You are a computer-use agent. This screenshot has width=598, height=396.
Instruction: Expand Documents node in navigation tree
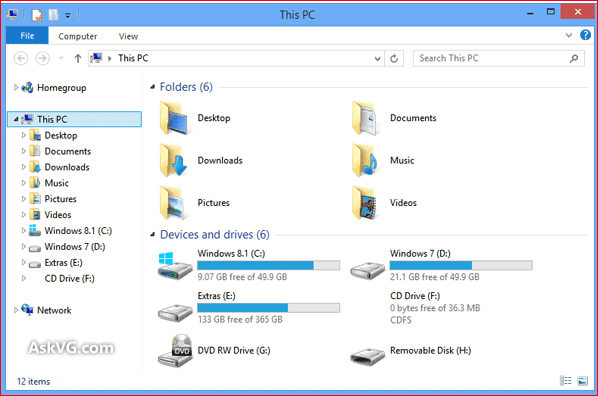coord(23,151)
